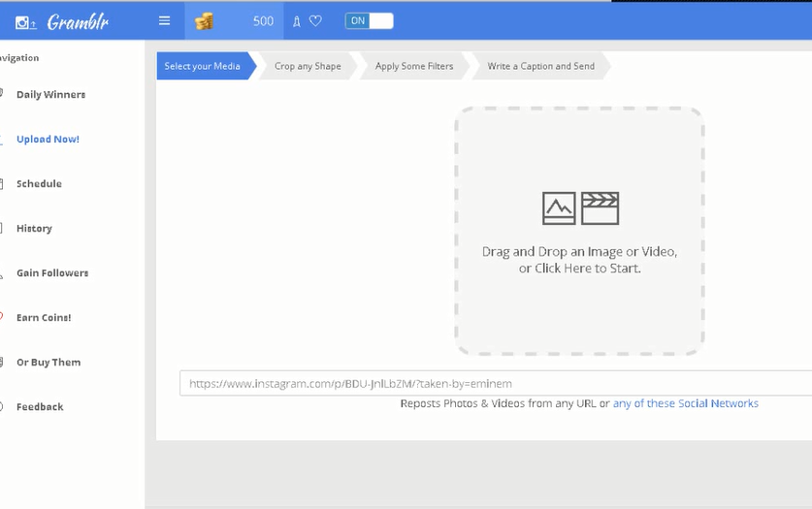Click the Gramblr camera upload logo icon
This screenshot has height=509, width=812.
26,21
